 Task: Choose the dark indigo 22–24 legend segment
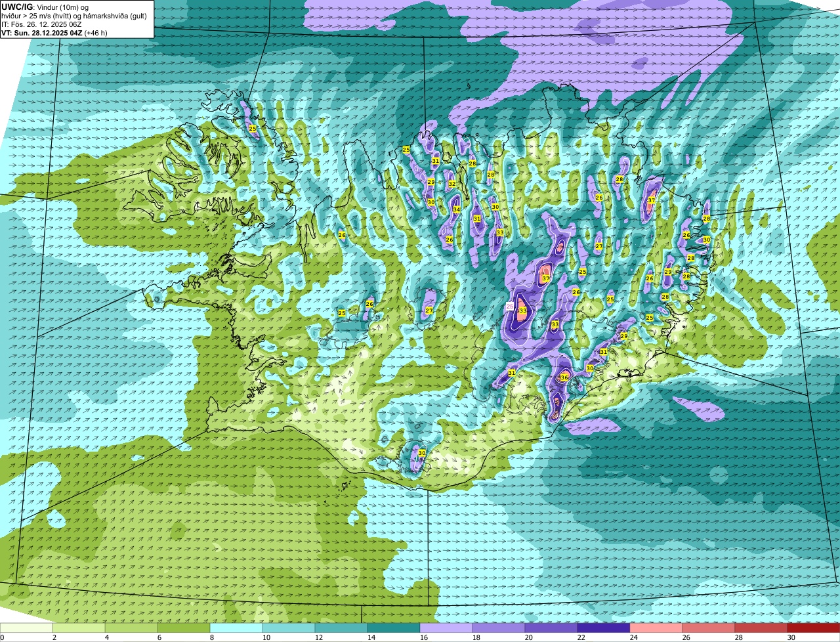coord(604,628)
